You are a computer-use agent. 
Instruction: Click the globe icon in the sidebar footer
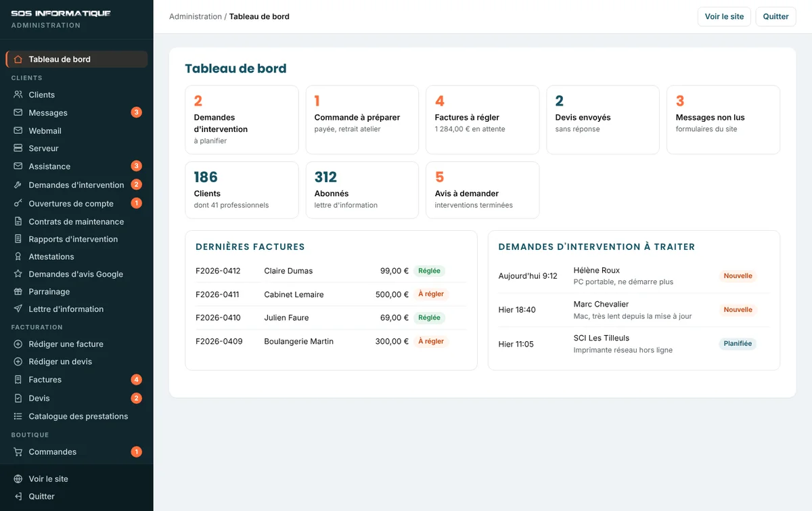click(x=18, y=479)
